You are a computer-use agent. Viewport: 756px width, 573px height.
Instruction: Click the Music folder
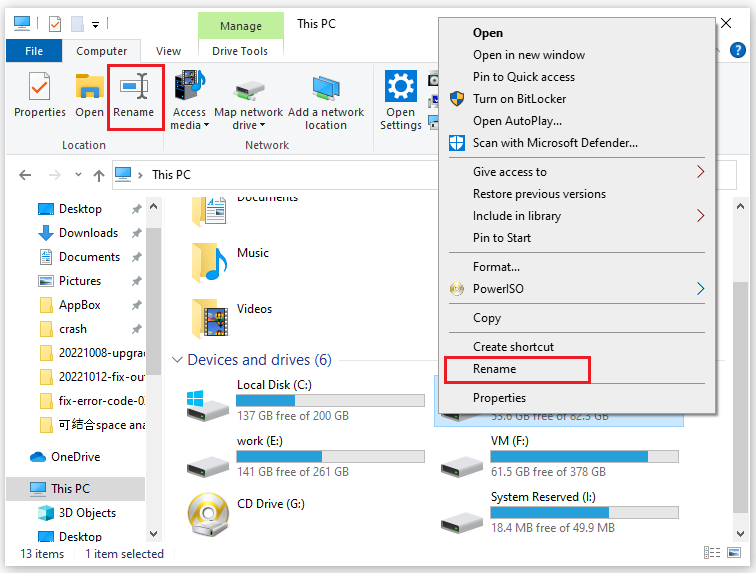(230, 263)
